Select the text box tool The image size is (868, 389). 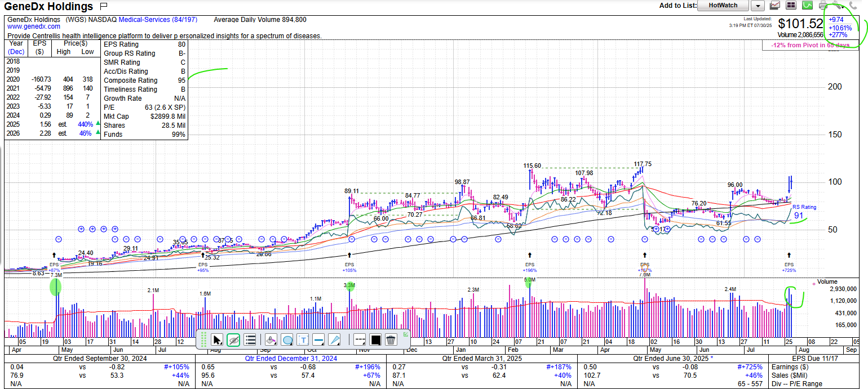pos(303,339)
